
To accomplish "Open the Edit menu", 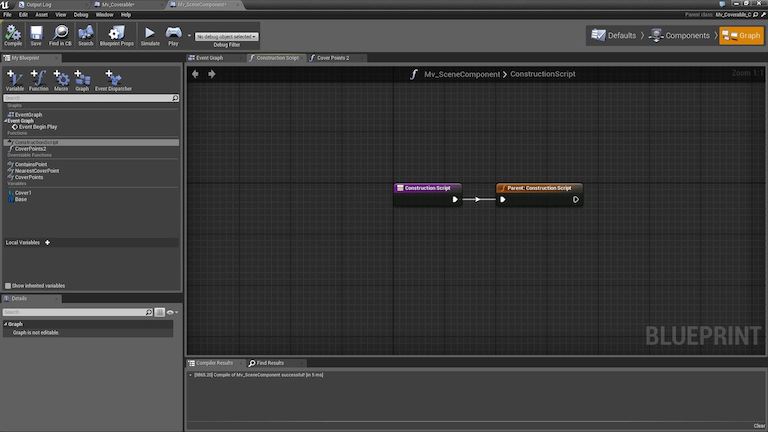I will pos(23,15).
